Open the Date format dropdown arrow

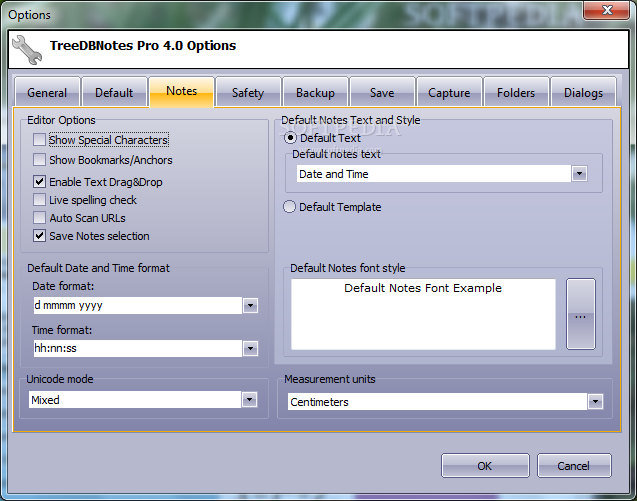(x=250, y=305)
